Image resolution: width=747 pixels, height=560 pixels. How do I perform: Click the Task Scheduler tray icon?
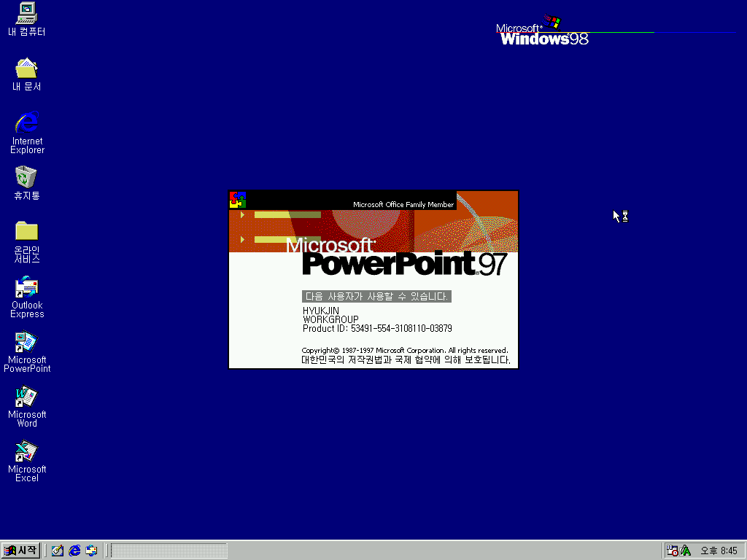coord(672,551)
